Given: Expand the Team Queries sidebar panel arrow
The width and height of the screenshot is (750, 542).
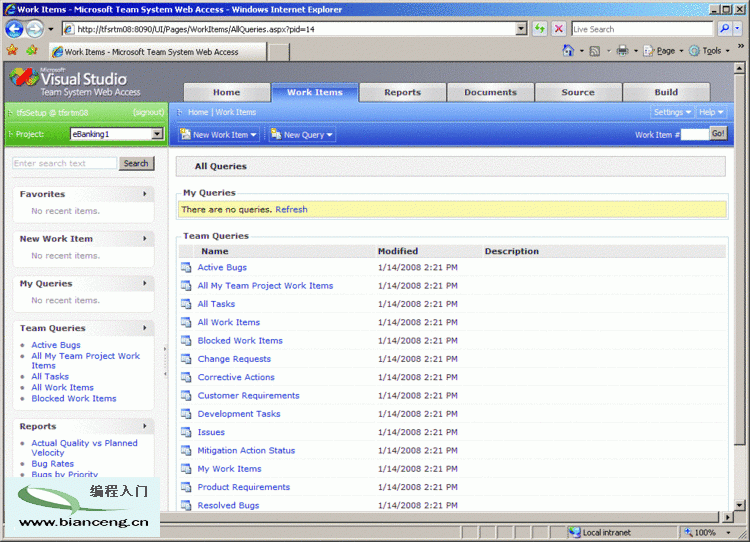Looking at the screenshot, I should point(144,328).
